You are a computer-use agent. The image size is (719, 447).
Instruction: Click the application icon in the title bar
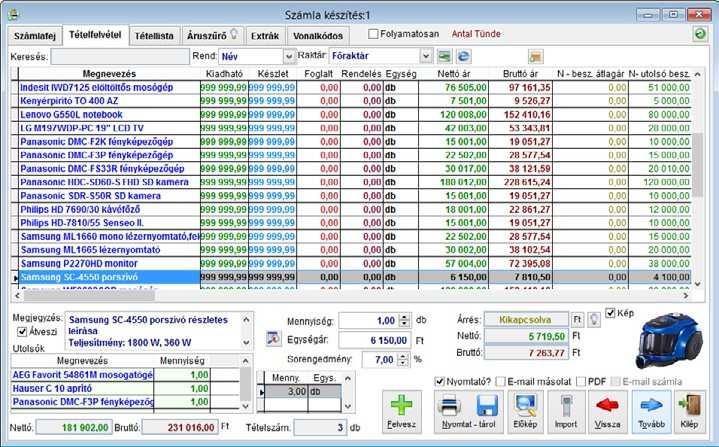pos(14,15)
